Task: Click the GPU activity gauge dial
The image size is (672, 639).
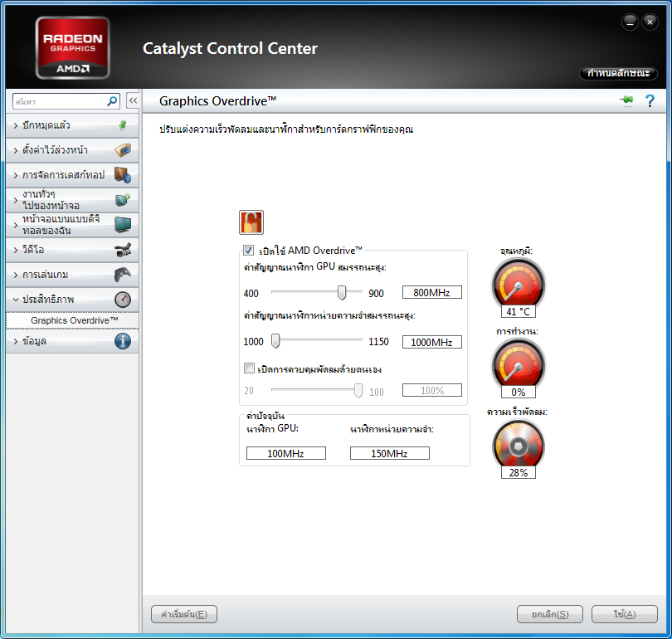Action: click(519, 364)
